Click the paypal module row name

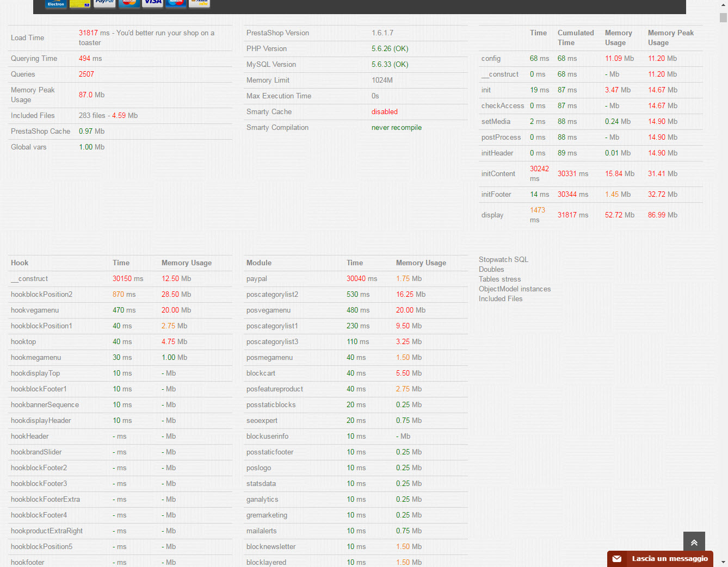257,279
